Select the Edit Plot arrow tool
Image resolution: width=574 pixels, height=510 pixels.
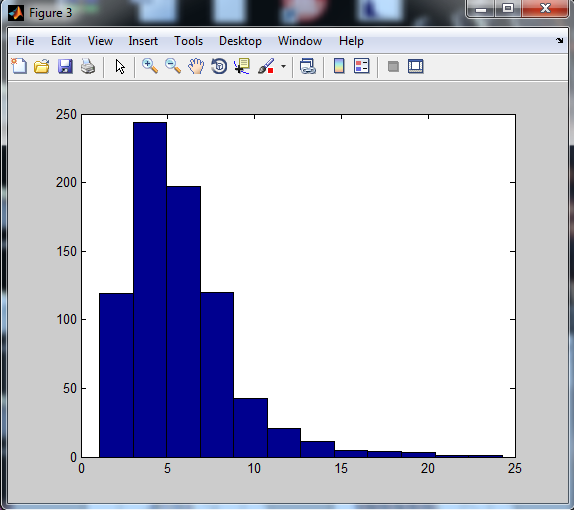click(120, 67)
